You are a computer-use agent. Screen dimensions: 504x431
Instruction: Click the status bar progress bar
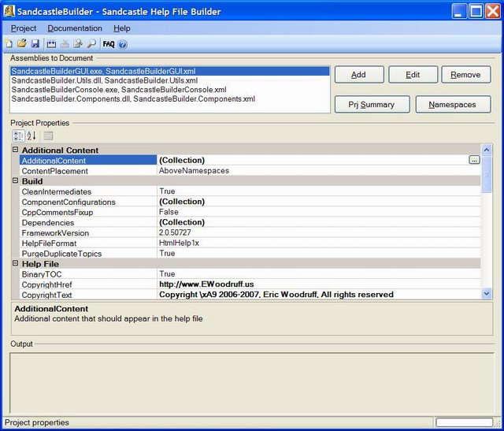click(464, 422)
